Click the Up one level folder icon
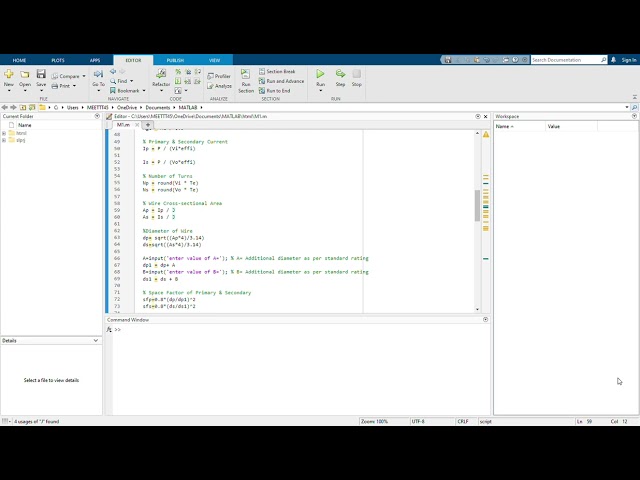The height and width of the screenshot is (480, 640). point(23,107)
